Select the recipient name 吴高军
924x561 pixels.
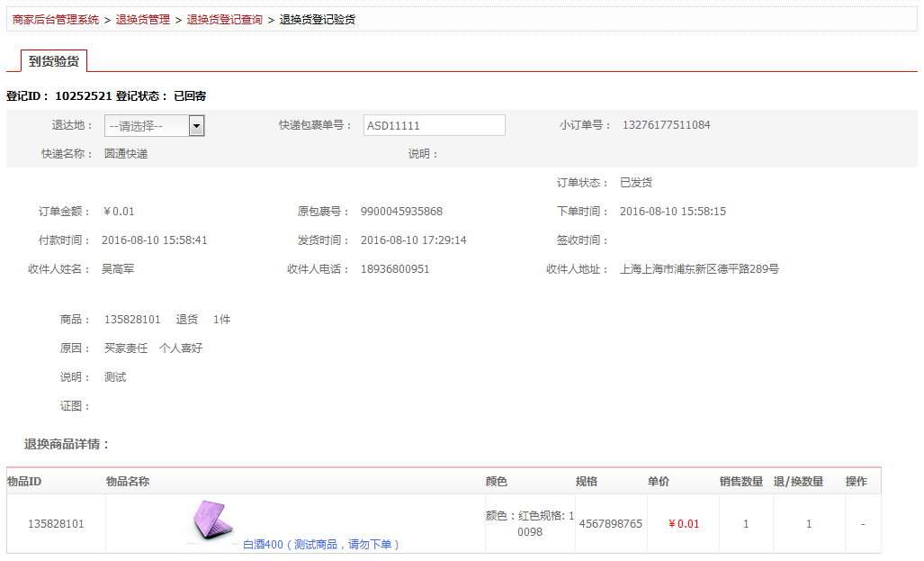coord(121,268)
